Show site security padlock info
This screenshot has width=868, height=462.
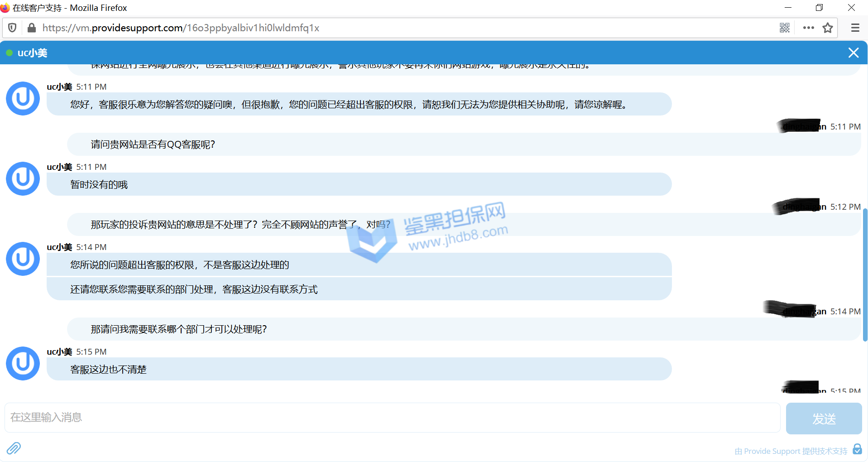pos(32,28)
